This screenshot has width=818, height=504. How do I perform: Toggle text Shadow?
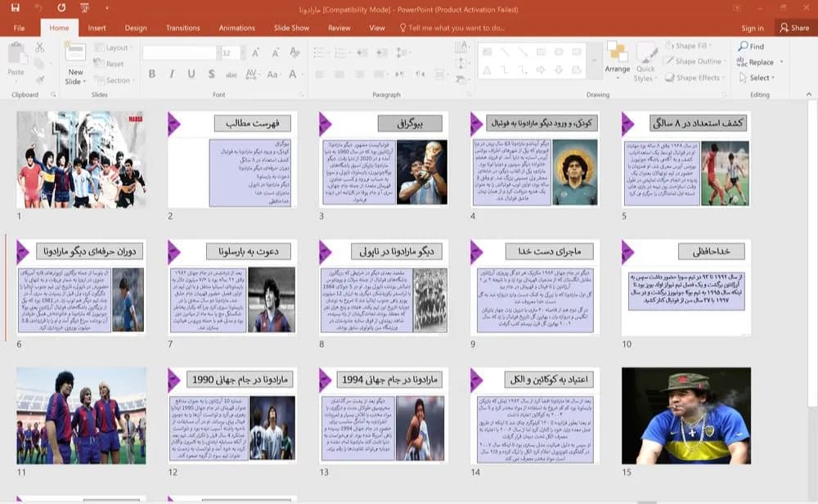(x=211, y=74)
